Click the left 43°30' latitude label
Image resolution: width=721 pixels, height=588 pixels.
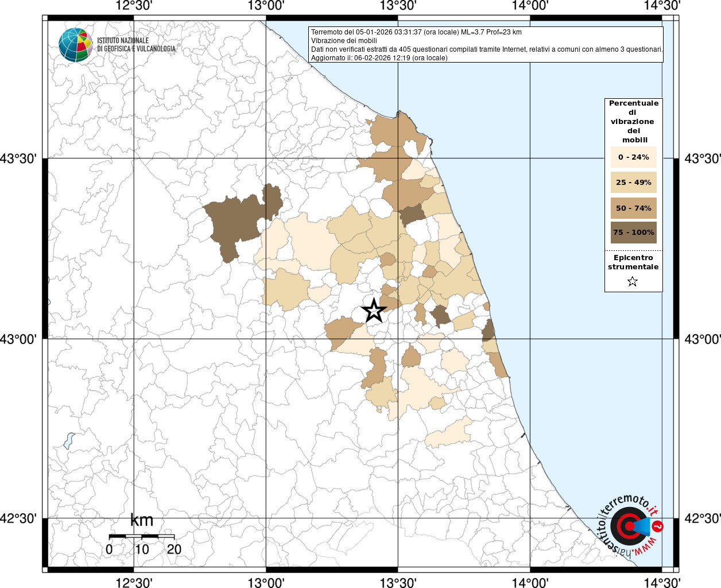19,158
